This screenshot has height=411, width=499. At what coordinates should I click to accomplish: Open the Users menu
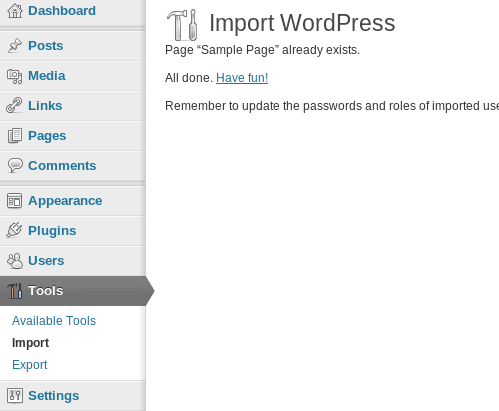(46, 261)
